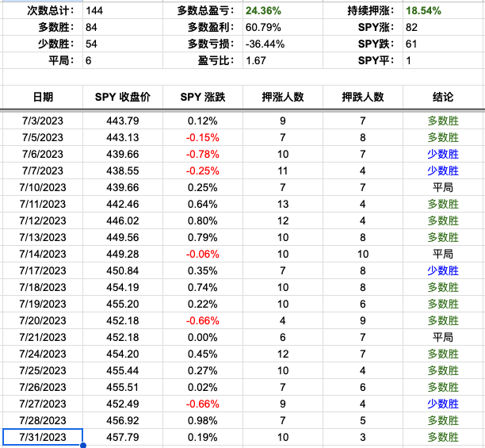
Task: Select the date cell 7/6/2023
Action: click(43, 154)
